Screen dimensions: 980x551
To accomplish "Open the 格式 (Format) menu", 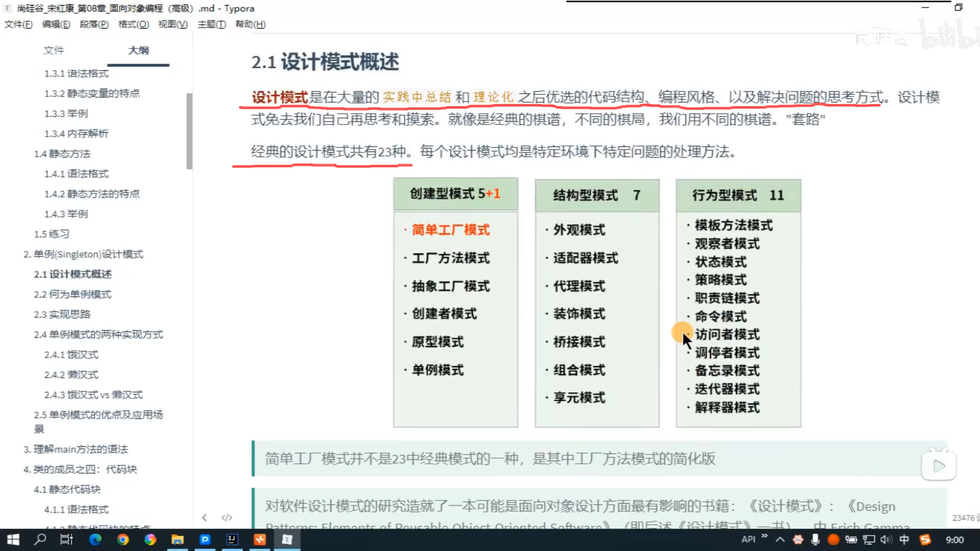I will click(133, 24).
